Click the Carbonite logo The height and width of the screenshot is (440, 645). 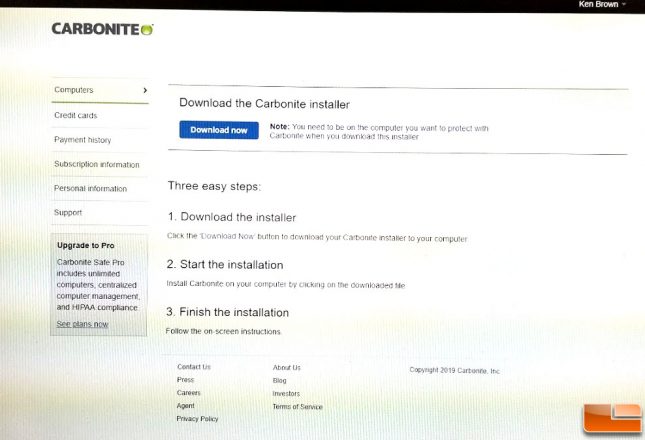pos(102,29)
